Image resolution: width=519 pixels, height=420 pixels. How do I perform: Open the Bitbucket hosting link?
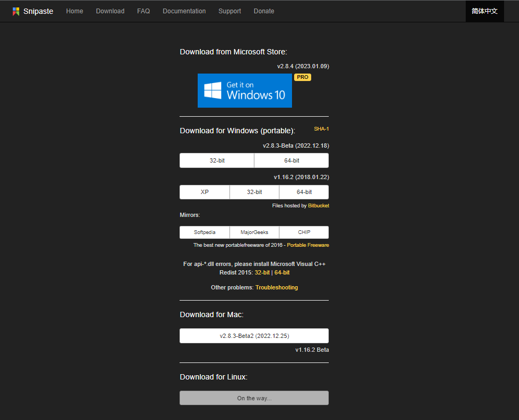click(x=319, y=206)
